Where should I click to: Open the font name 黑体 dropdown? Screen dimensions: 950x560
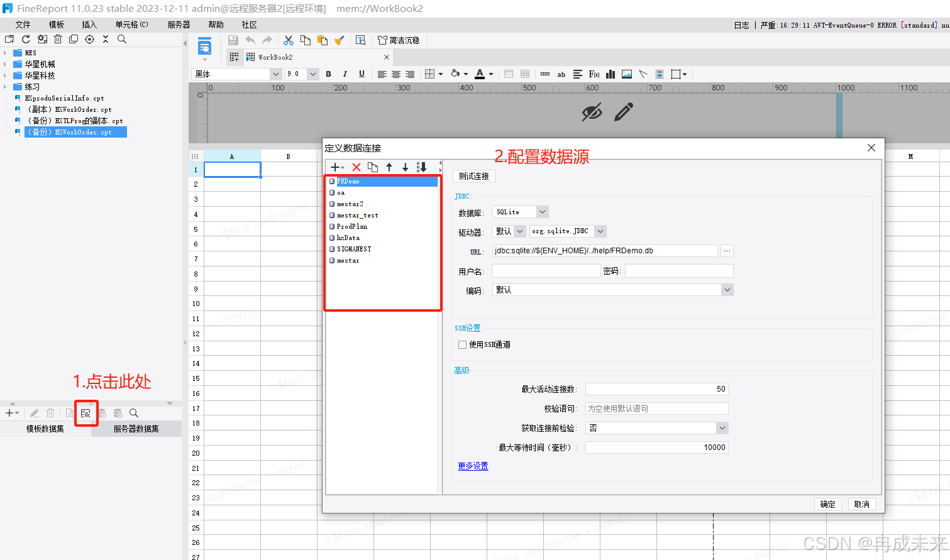point(275,74)
